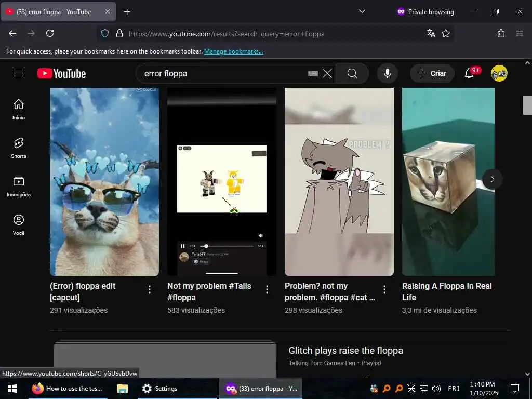Open options for Not my problem #Tails

267,289
